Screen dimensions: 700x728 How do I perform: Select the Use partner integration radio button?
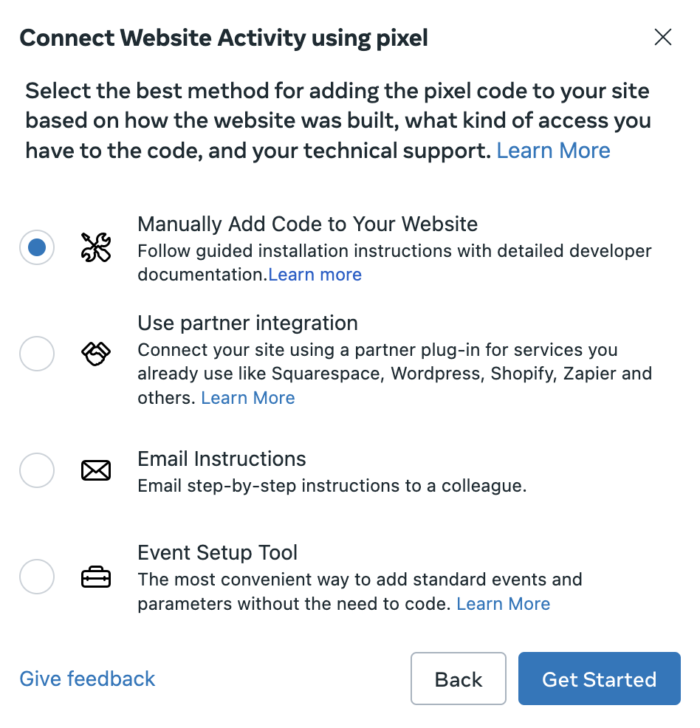36,354
